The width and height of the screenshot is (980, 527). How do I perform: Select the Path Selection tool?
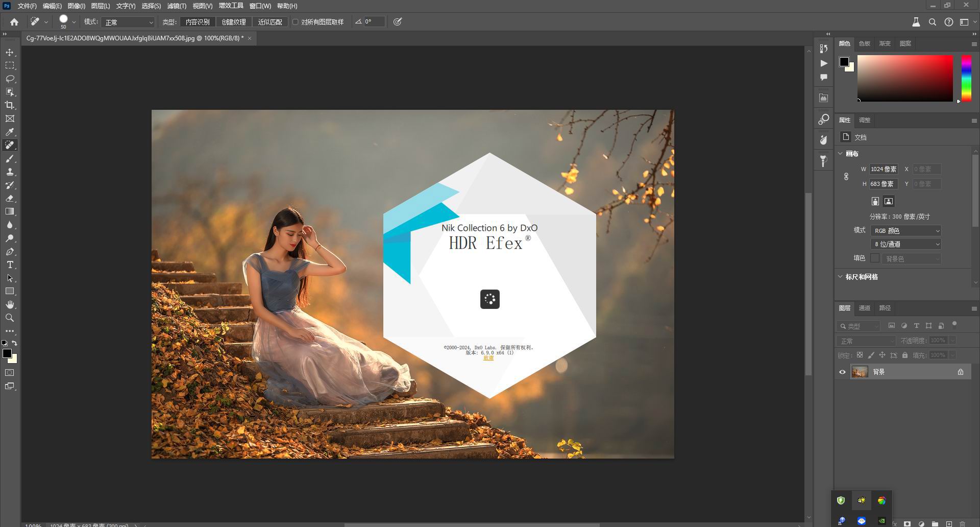coord(10,278)
